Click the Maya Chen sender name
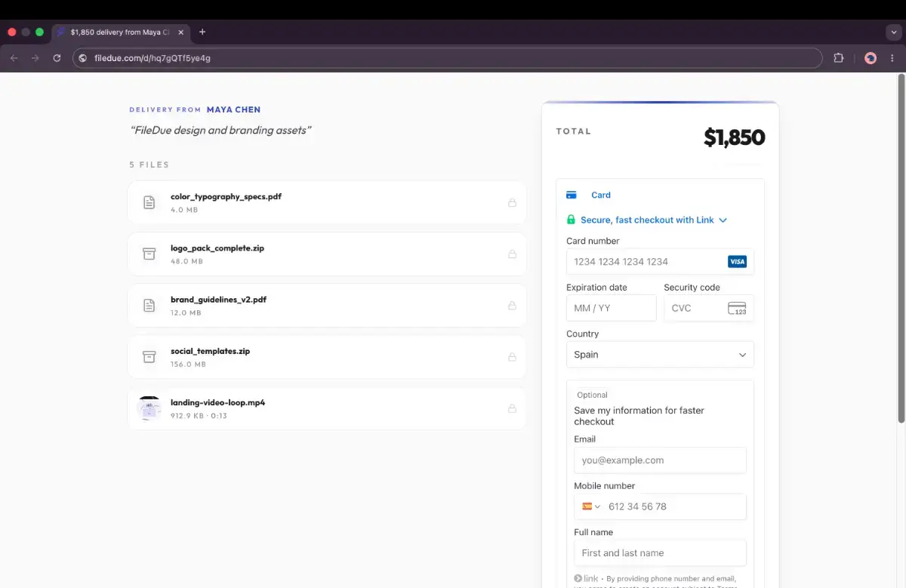The width and height of the screenshot is (906, 588). (233, 109)
